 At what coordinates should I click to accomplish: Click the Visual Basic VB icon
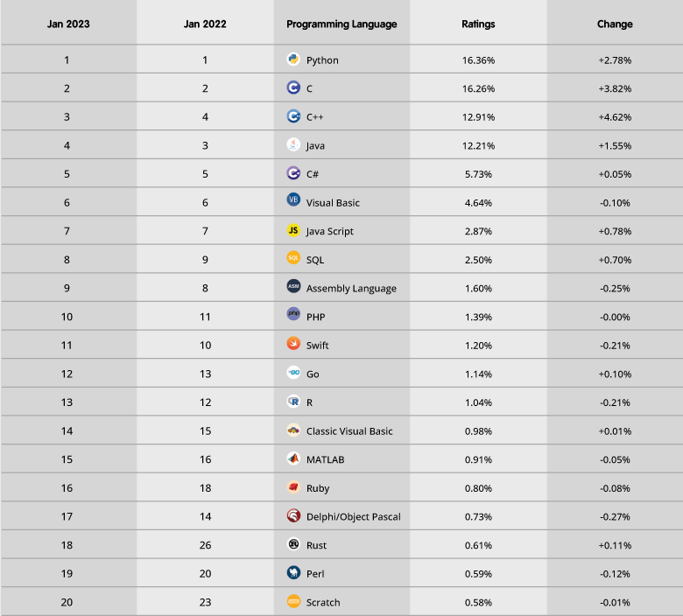point(293,200)
